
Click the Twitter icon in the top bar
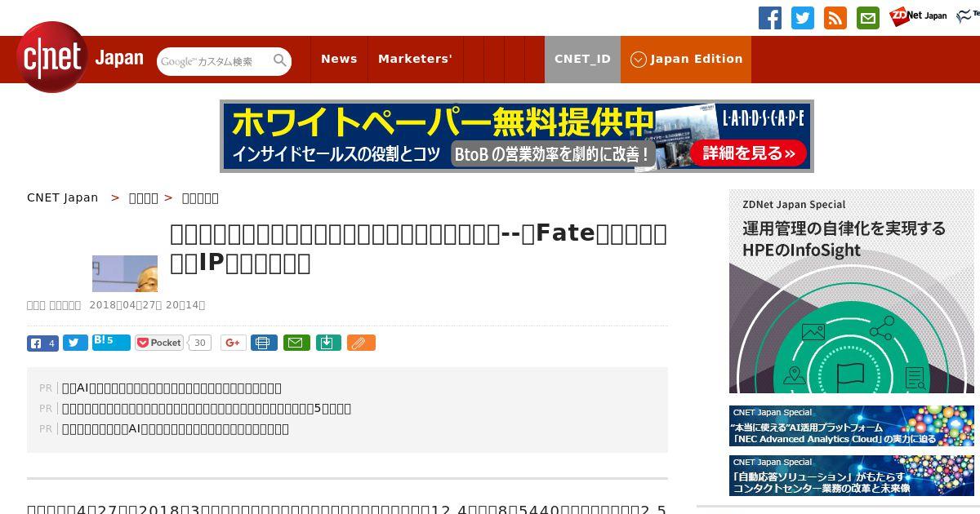[803, 18]
